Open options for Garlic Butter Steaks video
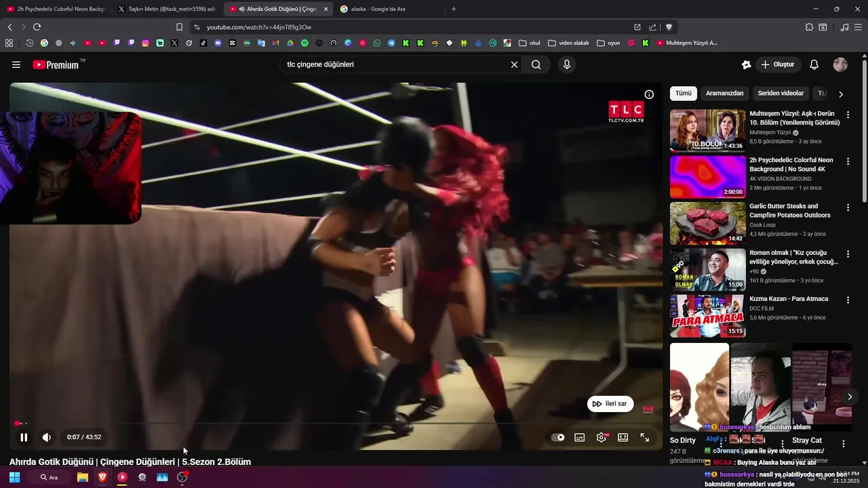Screen dimensions: 868x488 pyautogui.click(x=848, y=207)
